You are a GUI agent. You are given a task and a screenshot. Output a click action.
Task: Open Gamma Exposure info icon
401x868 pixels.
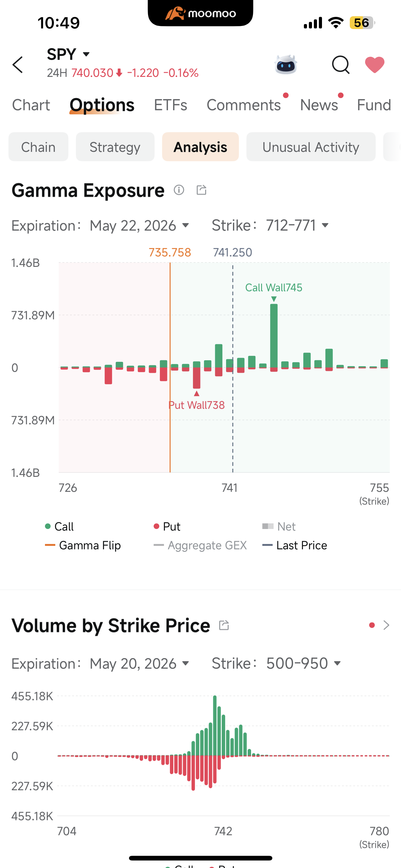click(179, 190)
